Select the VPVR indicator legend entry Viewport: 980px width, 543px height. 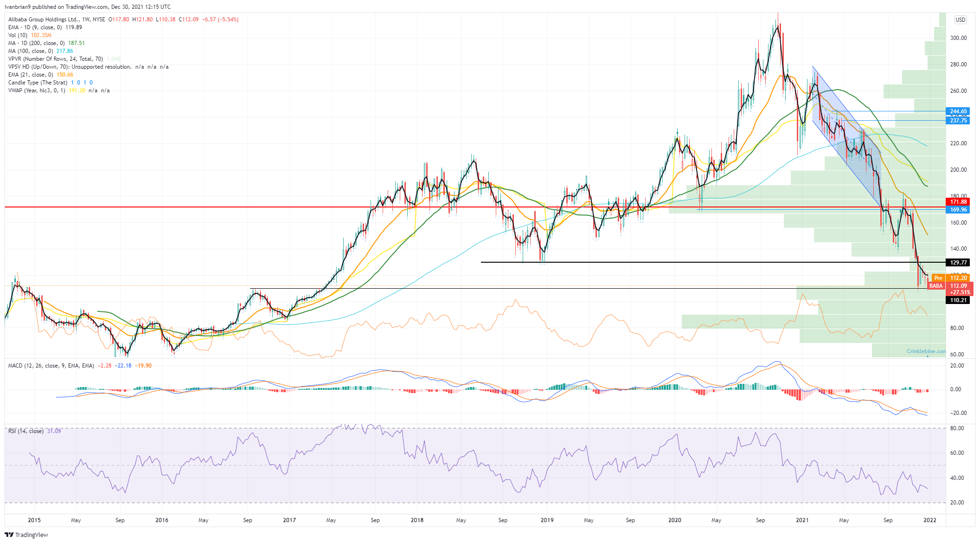pyautogui.click(x=56, y=59)
